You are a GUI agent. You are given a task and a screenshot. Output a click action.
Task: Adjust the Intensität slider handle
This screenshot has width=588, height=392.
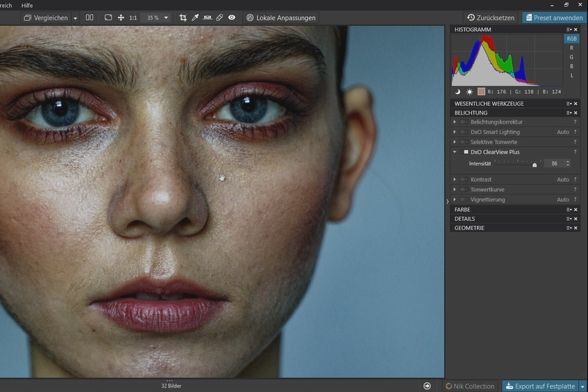535,165
